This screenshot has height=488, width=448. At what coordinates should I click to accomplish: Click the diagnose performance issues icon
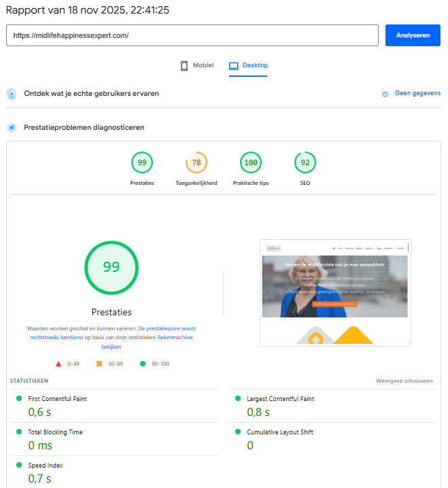(x=12, y=128)
